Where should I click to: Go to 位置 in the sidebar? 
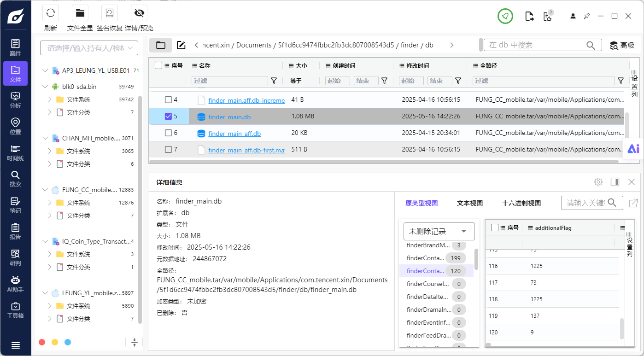(15, 126)
